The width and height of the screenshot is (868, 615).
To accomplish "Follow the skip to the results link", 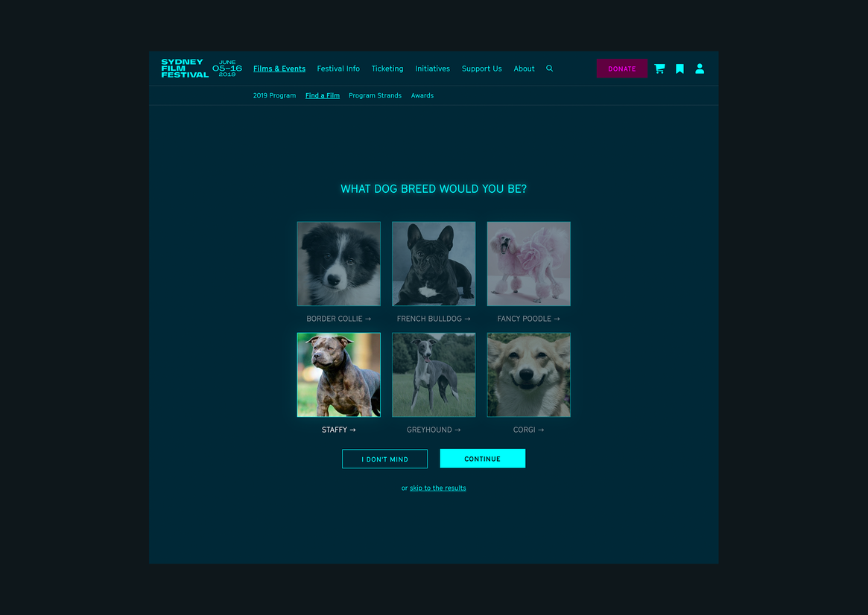I will click(x=438, y=488).
